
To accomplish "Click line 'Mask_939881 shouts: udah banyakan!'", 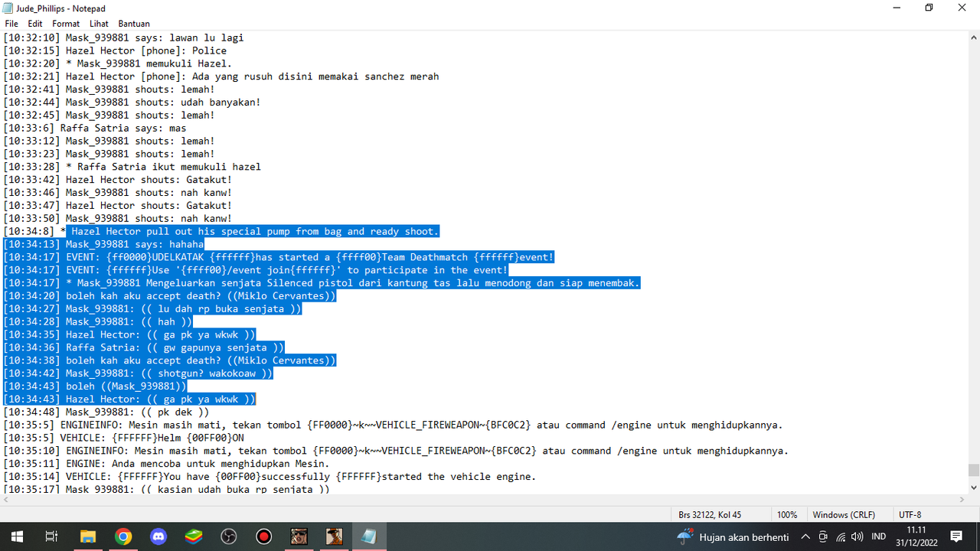I will coord(132,102).
